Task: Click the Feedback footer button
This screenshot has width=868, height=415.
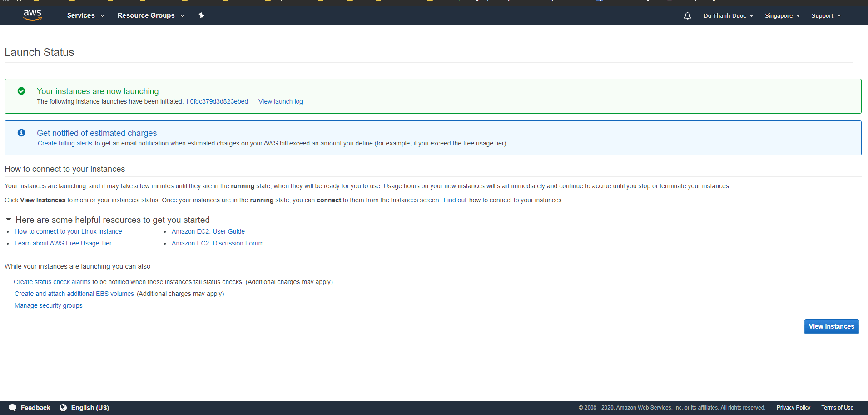Action: point(35,408)
